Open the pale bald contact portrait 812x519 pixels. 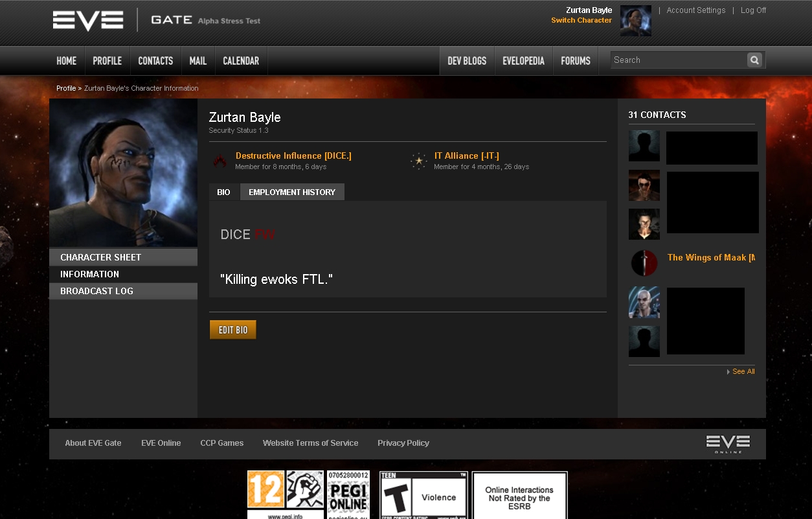pyautogui.click(x=644, y=224)
